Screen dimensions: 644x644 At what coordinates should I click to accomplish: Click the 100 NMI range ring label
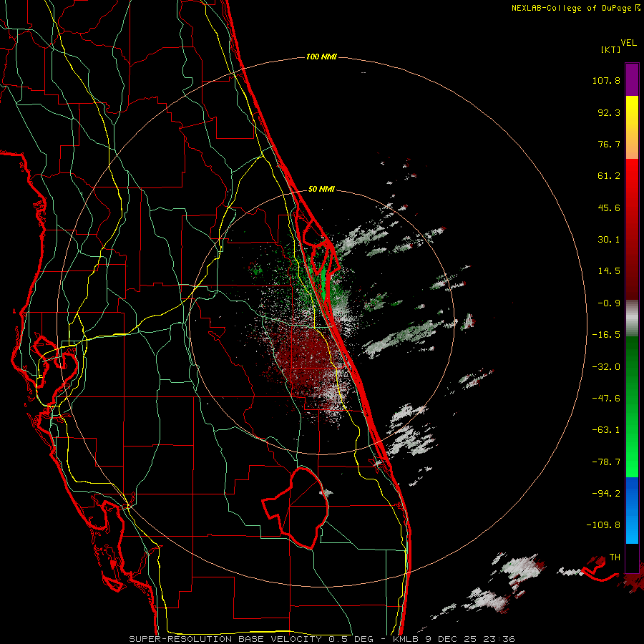pos(321,57)
